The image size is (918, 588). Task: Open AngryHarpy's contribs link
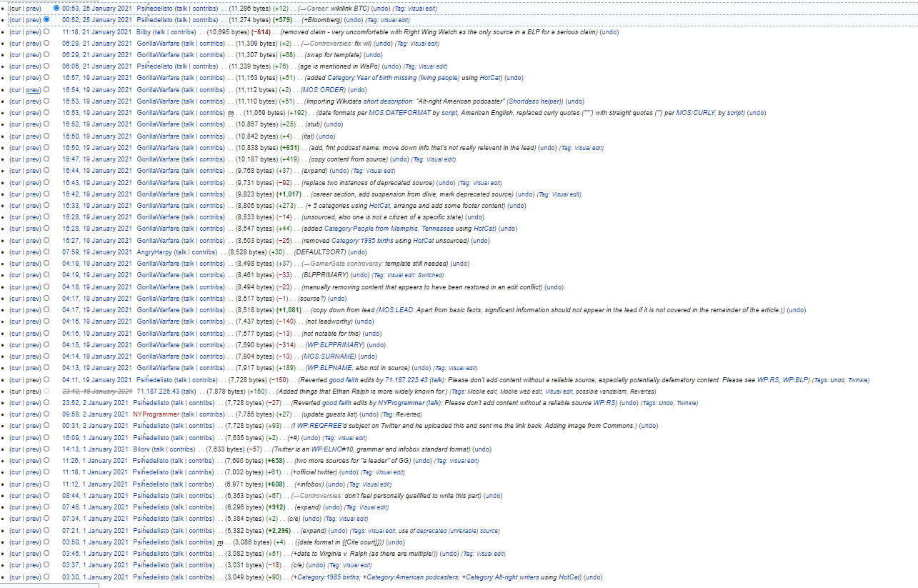[x=204, y=252]
